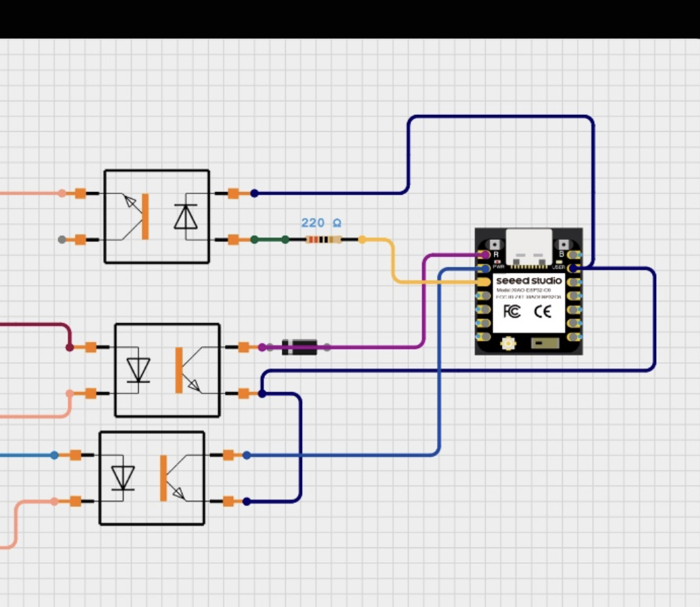Click the bottom optocoupler's lower-right orange pin
This screenshot has width=700, height=607.
click(228, 502)
